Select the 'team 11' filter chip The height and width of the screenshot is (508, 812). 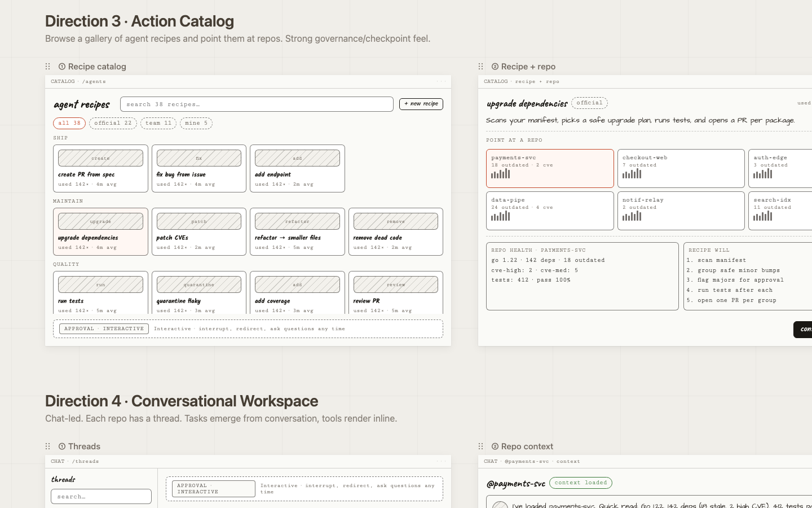point(158,123)
